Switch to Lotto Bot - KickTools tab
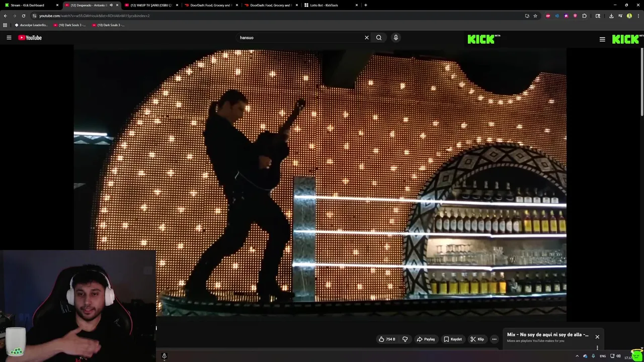The image size is (644, 362). [x=330, y=5]
